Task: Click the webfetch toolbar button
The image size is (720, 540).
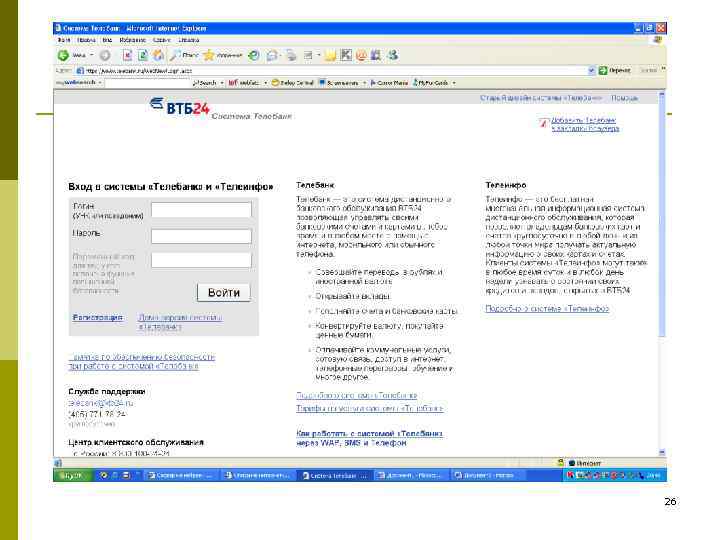Action: (244, 83)
